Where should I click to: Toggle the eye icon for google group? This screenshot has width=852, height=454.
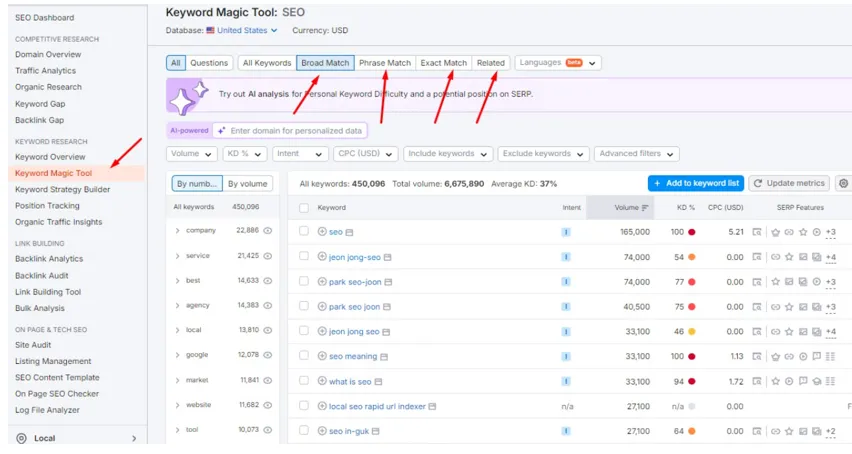coord(268,355)
